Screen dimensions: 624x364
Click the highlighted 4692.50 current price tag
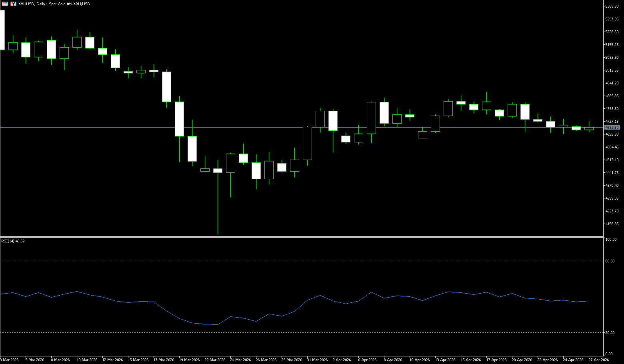(612, 128)
